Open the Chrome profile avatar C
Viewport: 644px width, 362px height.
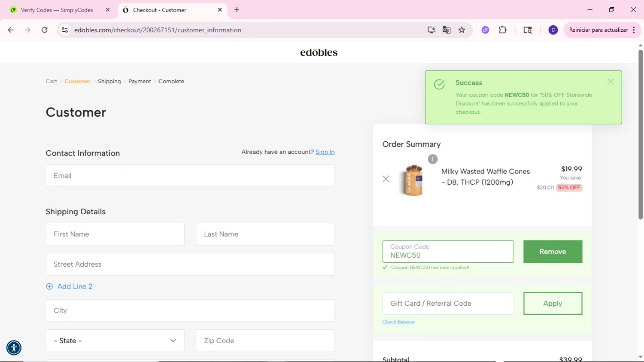point(553,30)
